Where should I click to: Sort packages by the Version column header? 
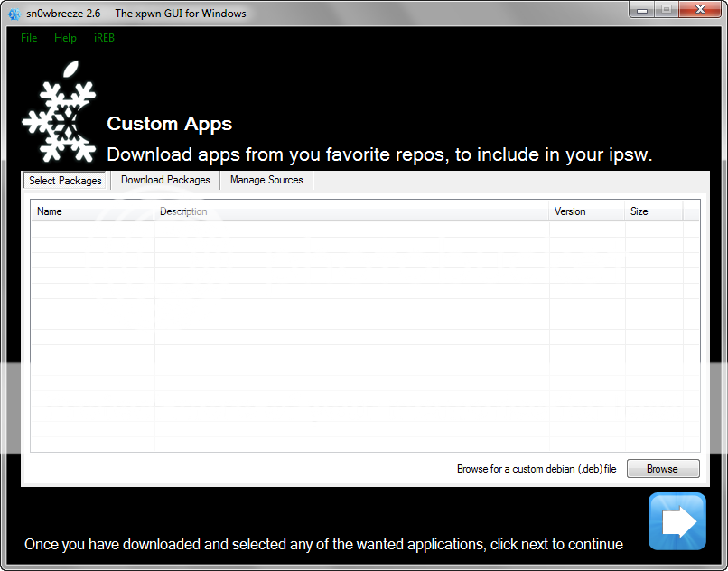(587, 211)
